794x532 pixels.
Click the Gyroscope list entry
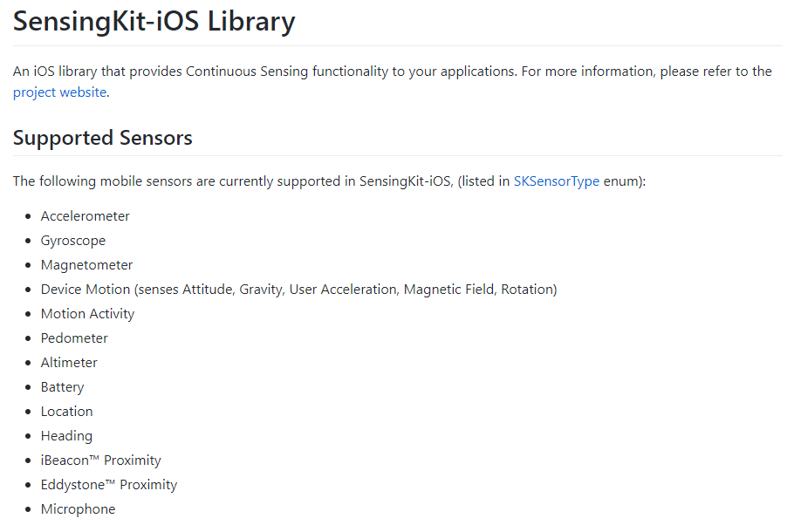(73, 241)
